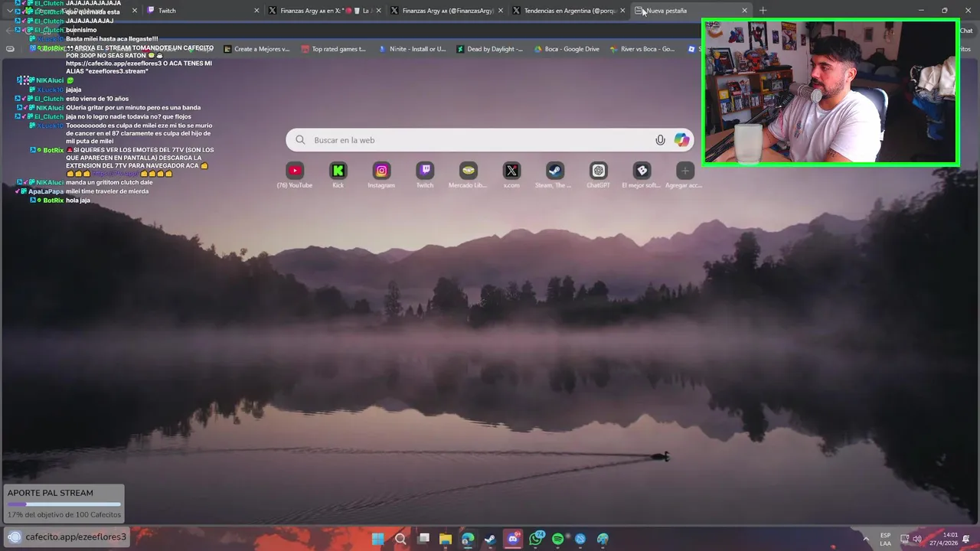Click chat message 'milei time traveler de mierda'
980x551 pixels.
coord(107,191)
